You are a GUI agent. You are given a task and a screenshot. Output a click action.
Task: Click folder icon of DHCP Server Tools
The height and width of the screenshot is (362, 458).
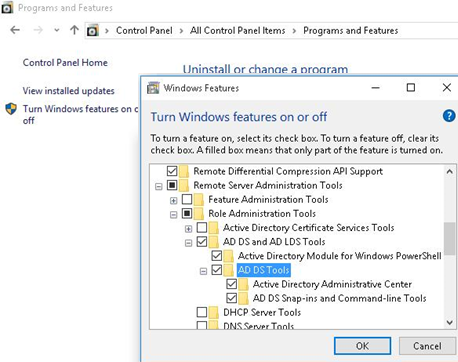pos(214,313)
